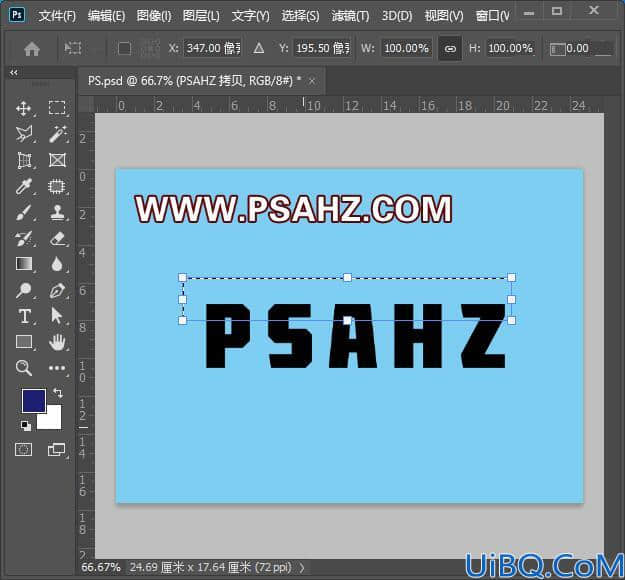Edit the H height percentage field
The image size is (625, 580).
[511, 49]
